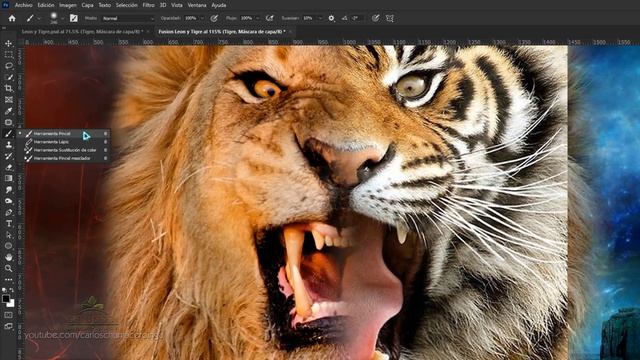640x360 pixels.
Task: Select the Horizontal Type tool
Action: click(x=9, y=224)
